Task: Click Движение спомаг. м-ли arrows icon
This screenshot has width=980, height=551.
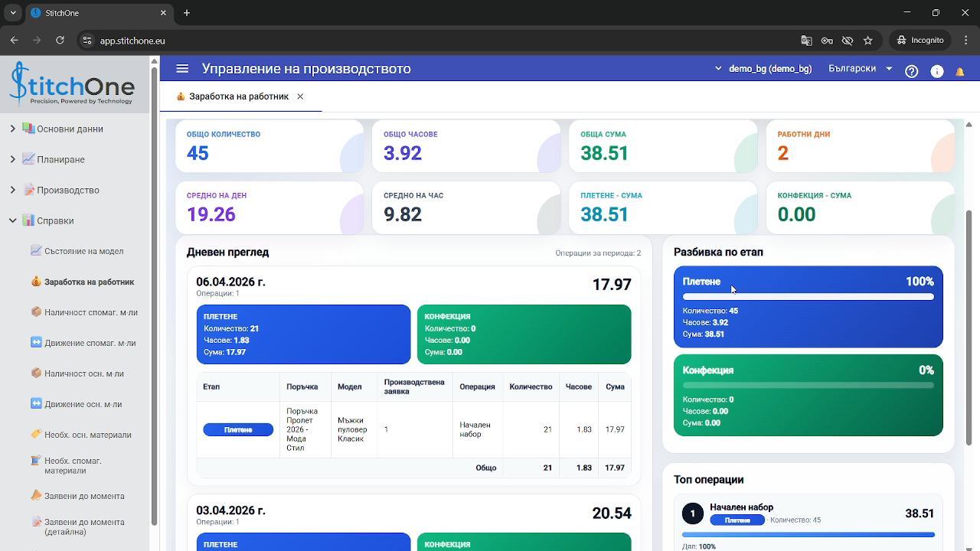Action: (36, 342)
